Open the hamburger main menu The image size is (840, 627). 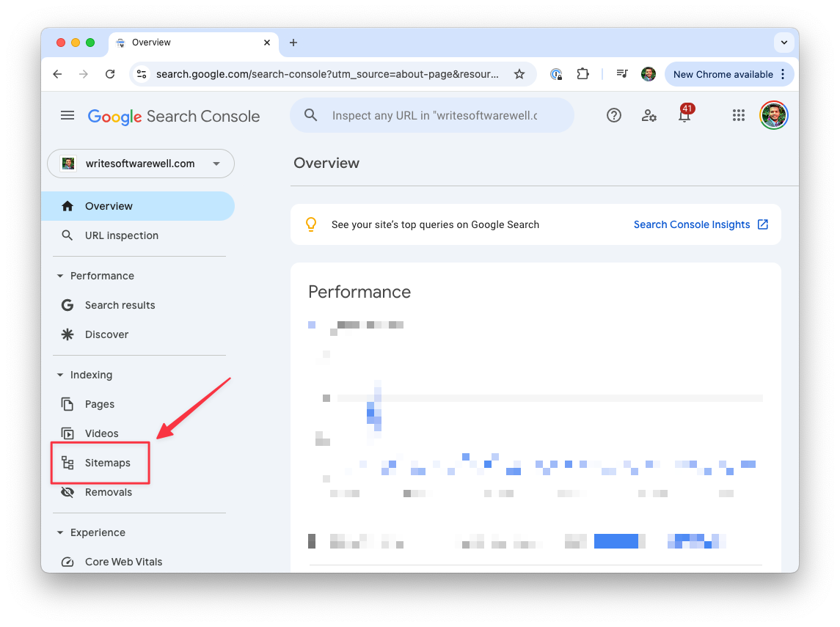point(67,116)
